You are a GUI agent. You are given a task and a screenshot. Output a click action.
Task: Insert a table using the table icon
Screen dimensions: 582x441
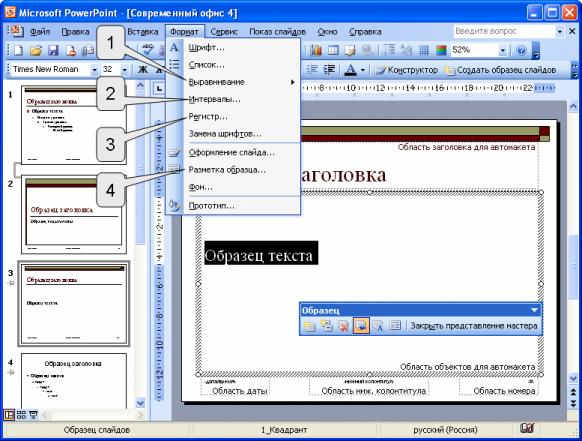tap(333, 50)
